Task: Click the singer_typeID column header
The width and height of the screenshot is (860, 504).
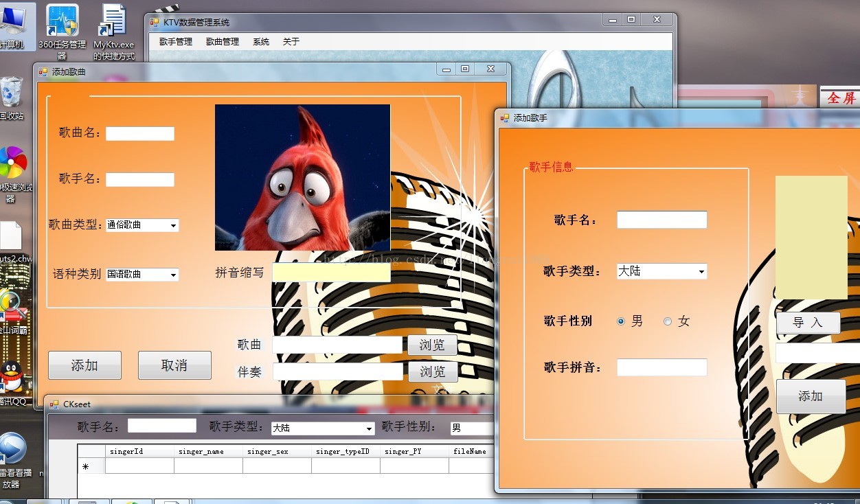Action: click(x=346, y=451)
